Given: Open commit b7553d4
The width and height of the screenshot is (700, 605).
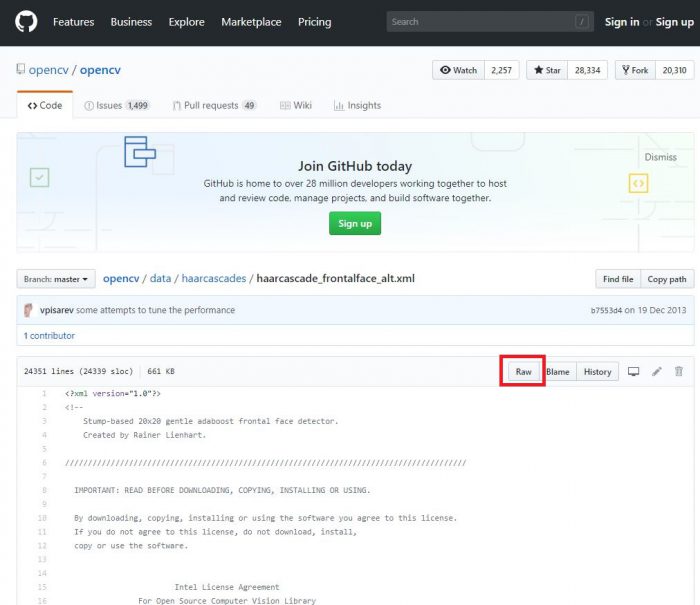Looking at the screenshot, I should click(606, 310).
